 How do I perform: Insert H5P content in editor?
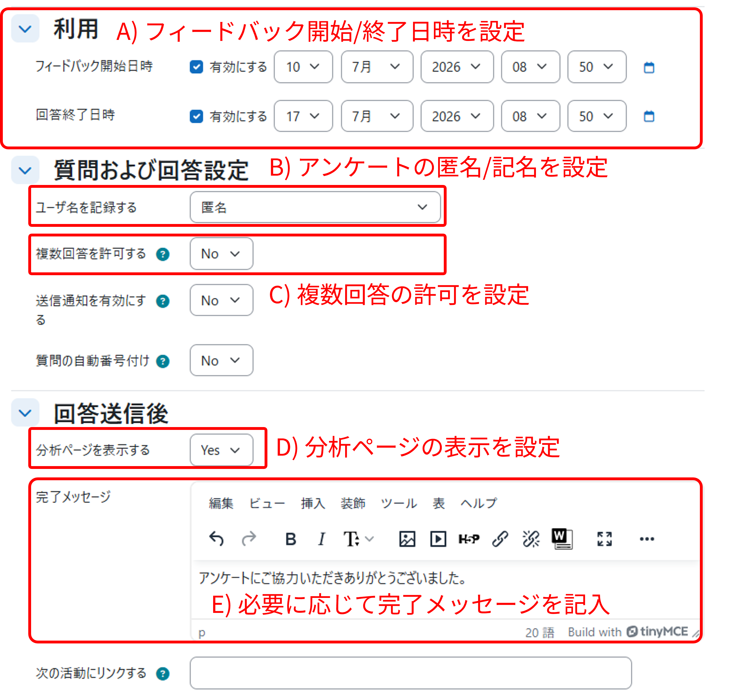pos(469,539)
